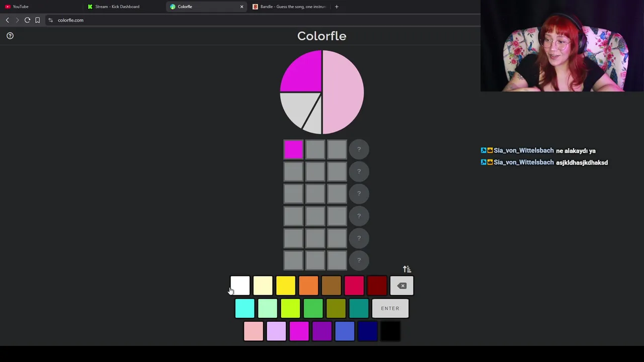Image resolution: width=644 pixels, height=362 pixels.
Task: Click the second row's question mark circle
Action: tap(359, 171)
